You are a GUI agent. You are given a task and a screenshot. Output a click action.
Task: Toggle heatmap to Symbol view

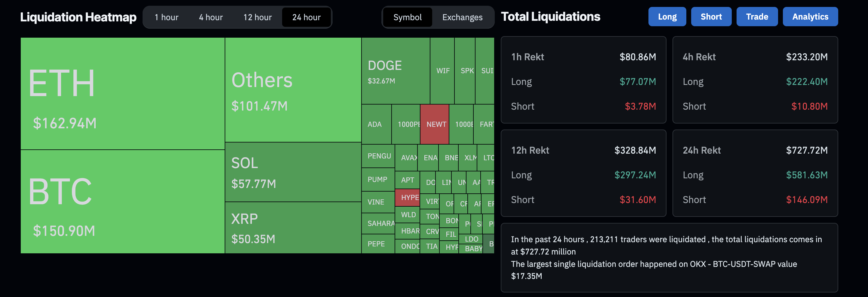[407, 17]
